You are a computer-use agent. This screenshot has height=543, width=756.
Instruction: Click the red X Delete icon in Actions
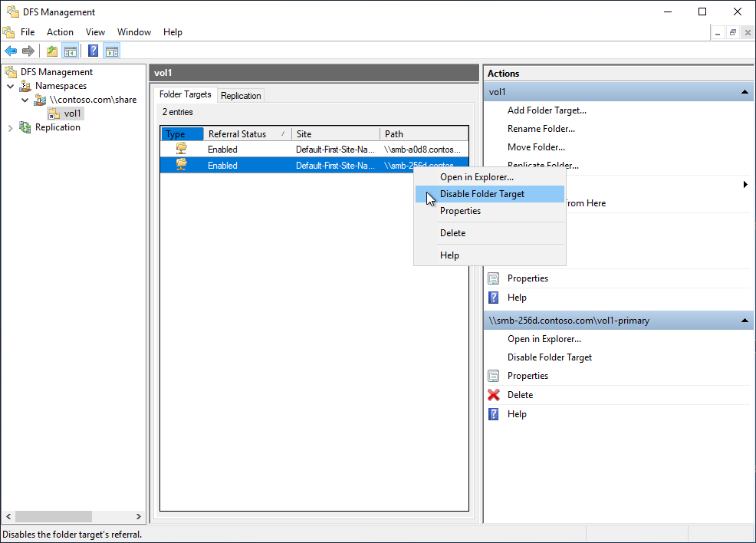coord(494,395)
